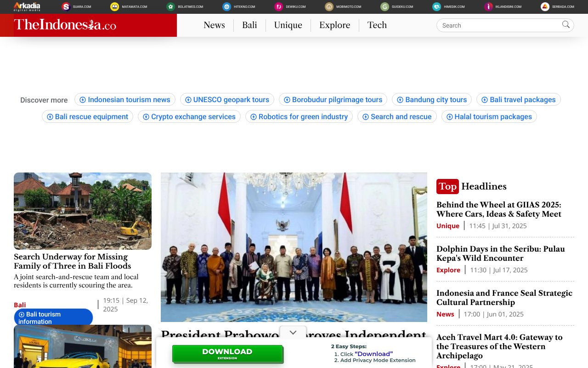Expand the featured article with the chevron

(293, 332)
